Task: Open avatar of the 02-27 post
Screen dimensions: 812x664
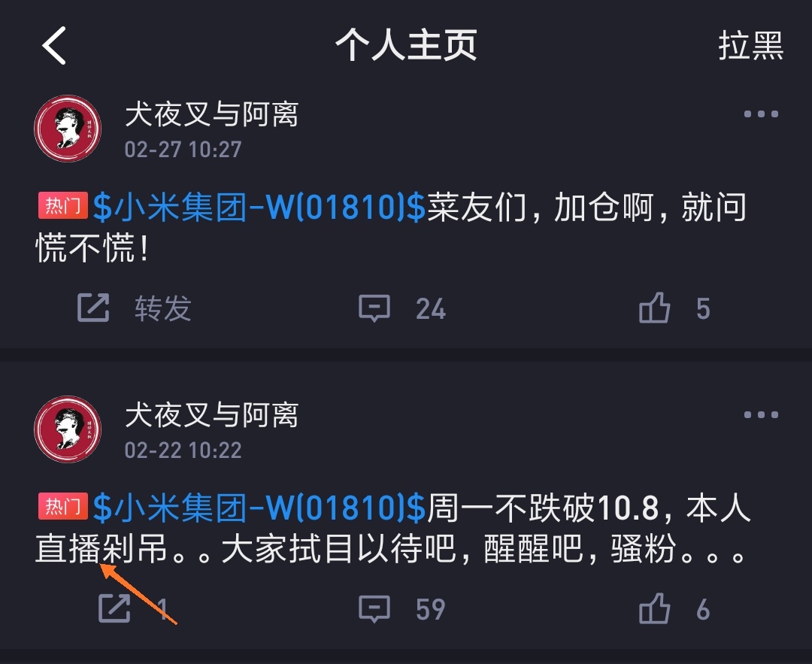Action: click(x=68, y=128)
